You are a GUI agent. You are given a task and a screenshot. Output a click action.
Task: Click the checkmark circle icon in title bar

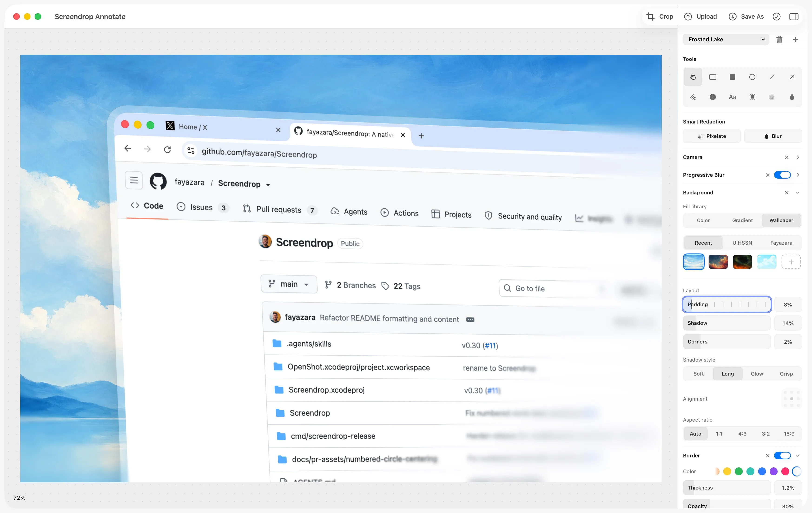[x=776, y=17]
